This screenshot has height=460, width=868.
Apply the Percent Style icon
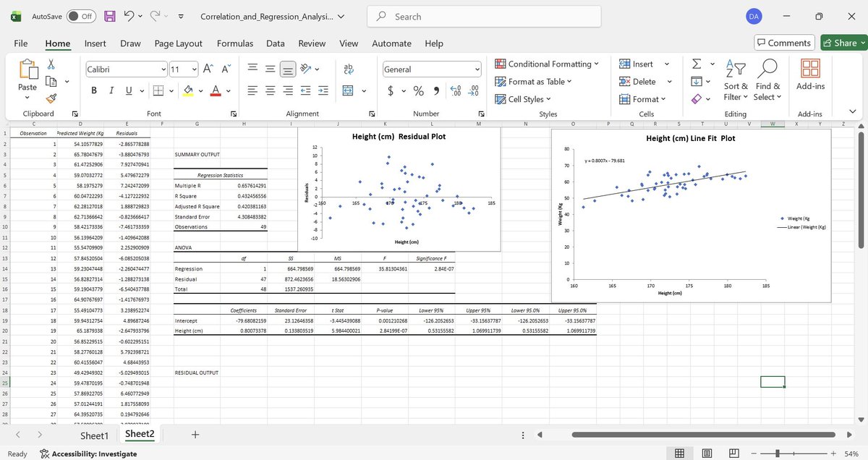coord(417,92)
